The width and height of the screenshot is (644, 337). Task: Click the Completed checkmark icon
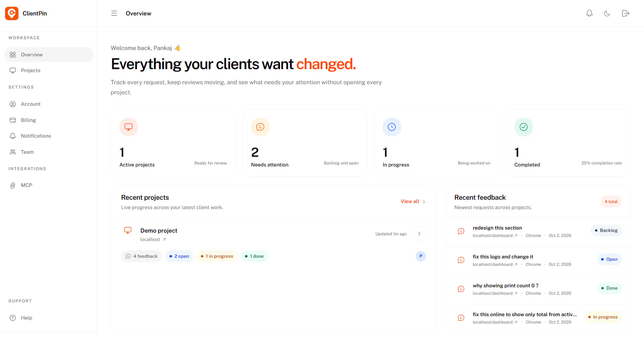524,127
